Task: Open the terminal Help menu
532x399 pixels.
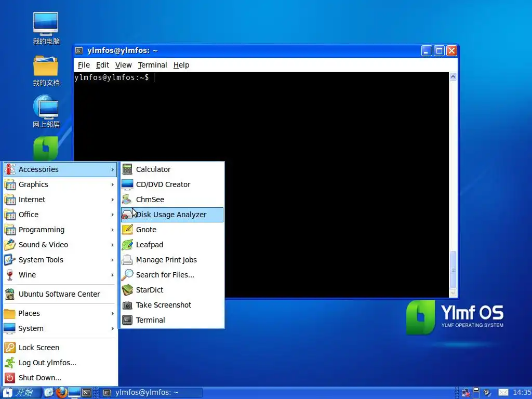Action: 181,65
